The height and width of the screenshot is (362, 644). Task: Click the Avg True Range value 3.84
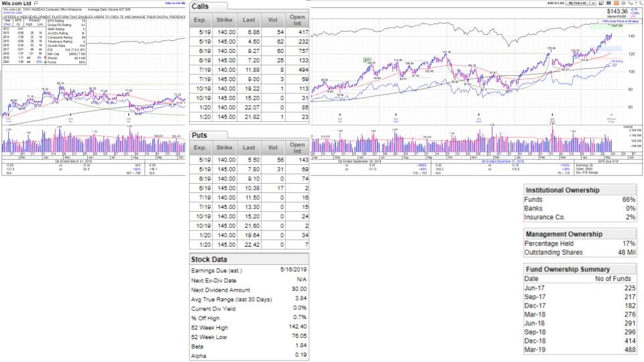tap(301, 298)
